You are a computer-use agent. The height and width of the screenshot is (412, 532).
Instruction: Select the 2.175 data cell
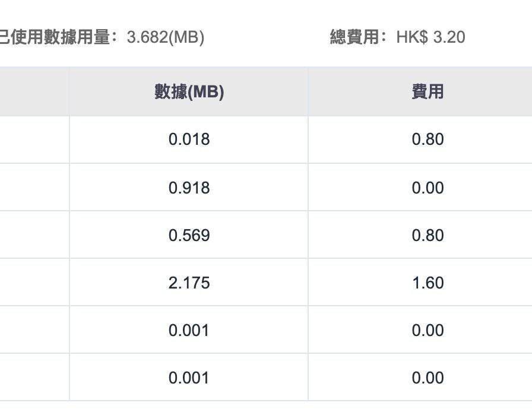[x=189, y=283]
